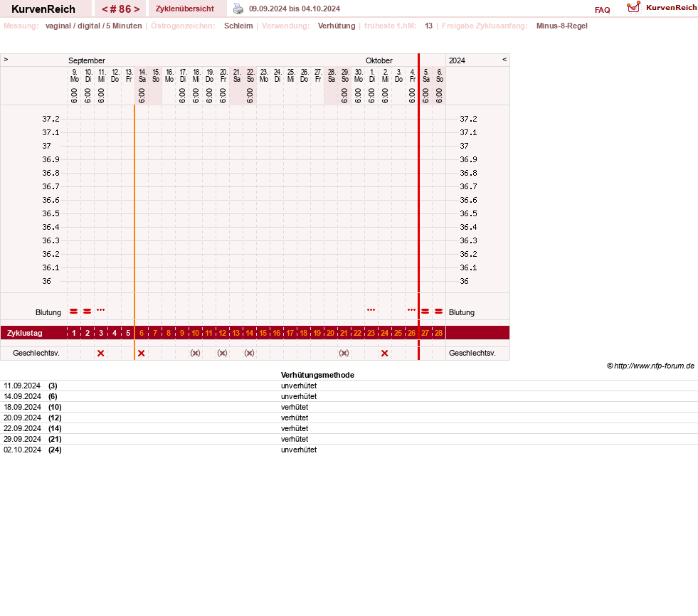Click the printer icon next to date range
Image resolution: width=698 pixels, height=616 pixels.
click(x=238, y=9)
